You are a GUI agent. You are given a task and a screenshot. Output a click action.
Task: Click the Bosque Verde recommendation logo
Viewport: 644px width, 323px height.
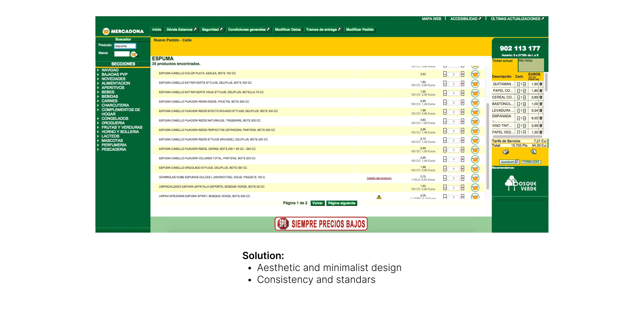click(520, 183)
